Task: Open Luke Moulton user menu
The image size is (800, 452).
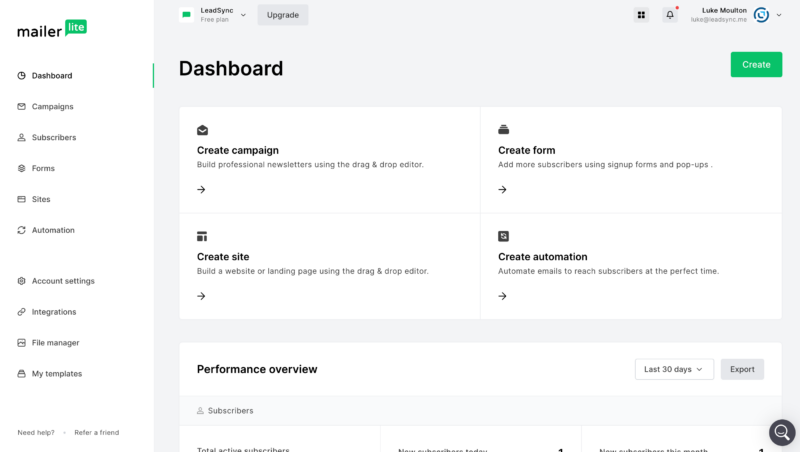Action: coord(718,14)
